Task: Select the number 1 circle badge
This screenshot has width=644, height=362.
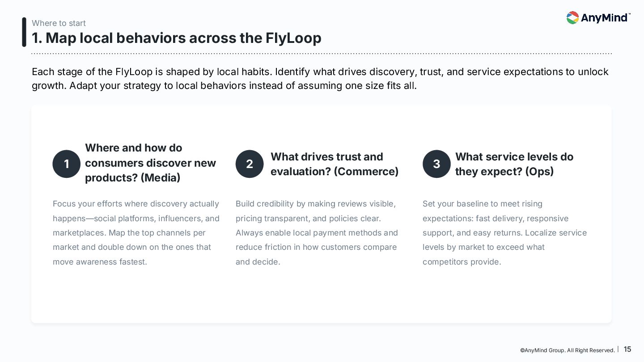Action: pyautogui.click(x=66, y=164)
